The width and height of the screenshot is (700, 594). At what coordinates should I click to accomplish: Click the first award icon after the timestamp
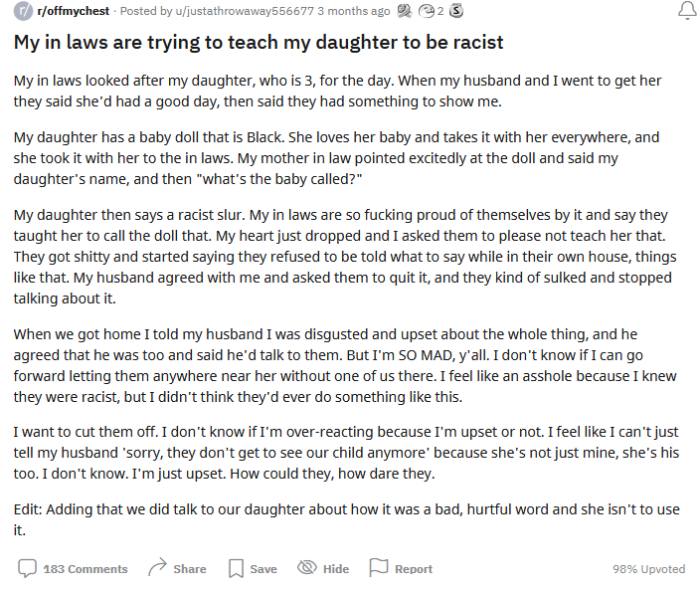(x=405, y=11)
